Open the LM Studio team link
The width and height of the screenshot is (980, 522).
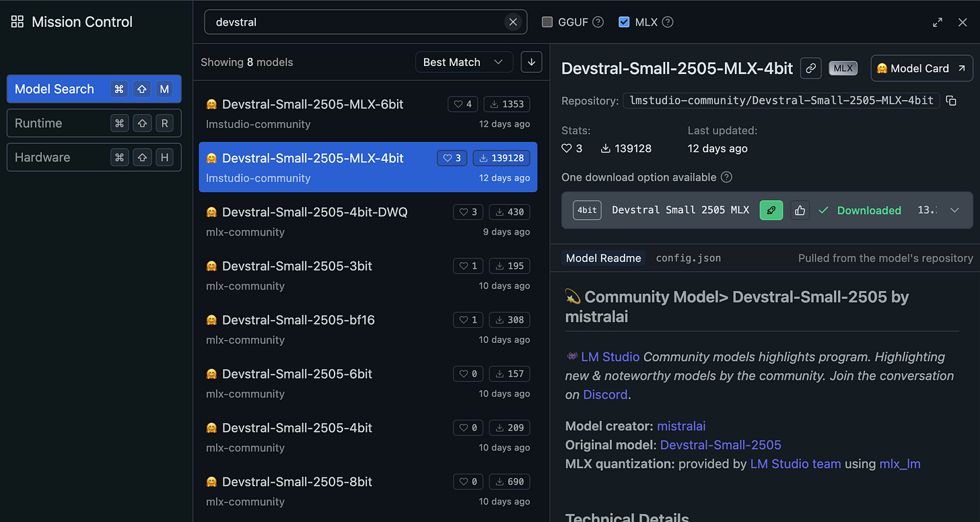coord(796,464)
